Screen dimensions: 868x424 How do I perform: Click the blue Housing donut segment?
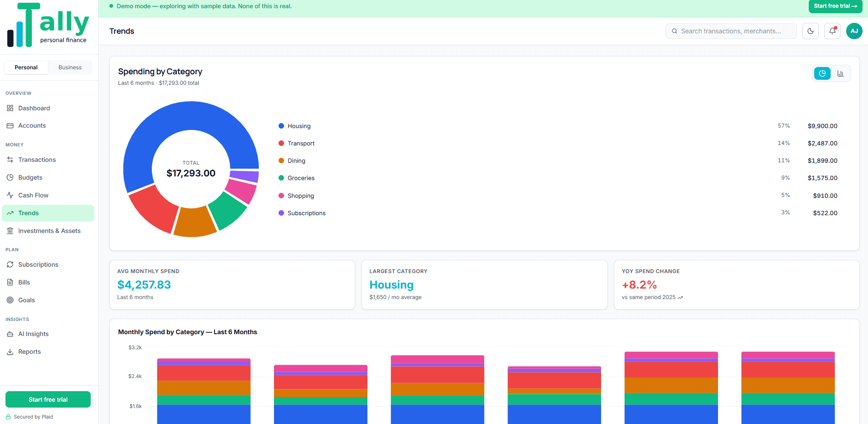182,115
